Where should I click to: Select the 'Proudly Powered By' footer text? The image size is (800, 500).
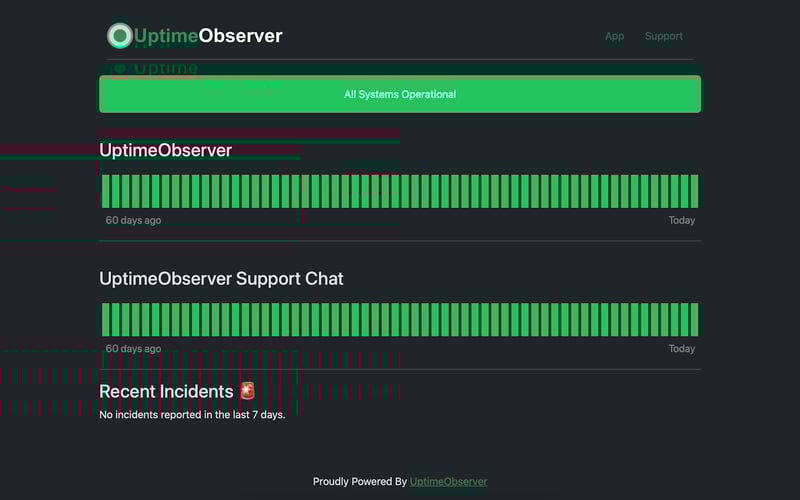[x=360, y=482]
